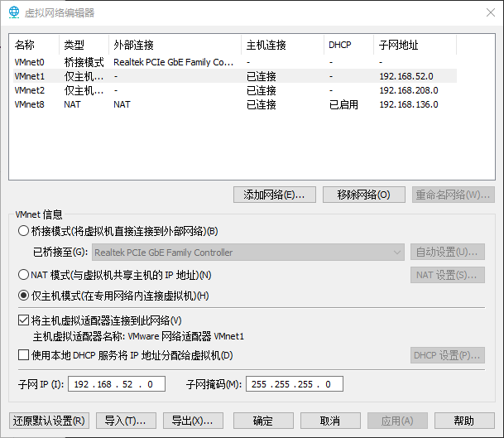Click subnet address 192.168.52.0 in list
Screen dimensions: 504x438
406,76
